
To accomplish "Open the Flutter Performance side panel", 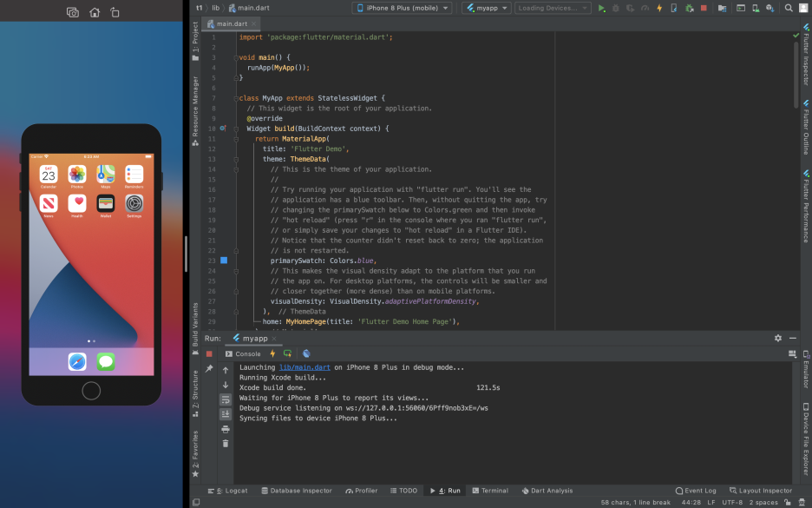I will click(806, 207).
